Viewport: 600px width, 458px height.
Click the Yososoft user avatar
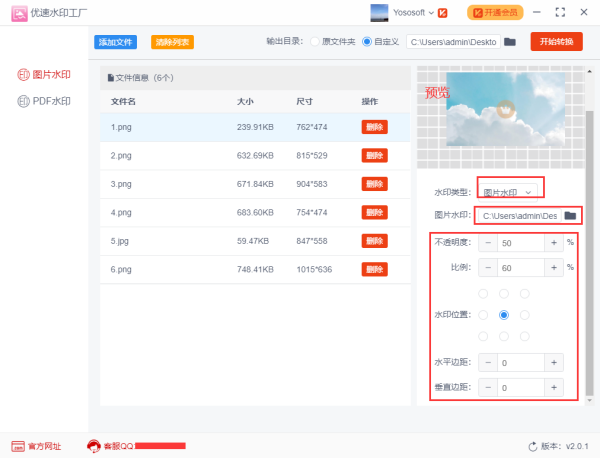(x=380, y=13)
